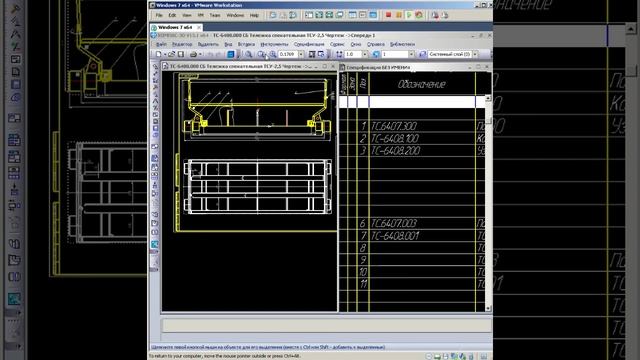Click position number 11 in the specification

pos(363,284)
